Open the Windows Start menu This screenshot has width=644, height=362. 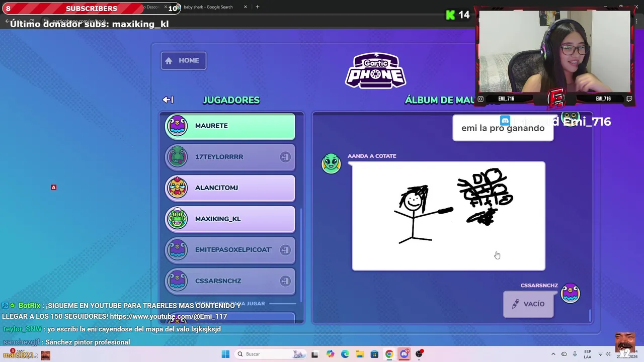(225, 354)
